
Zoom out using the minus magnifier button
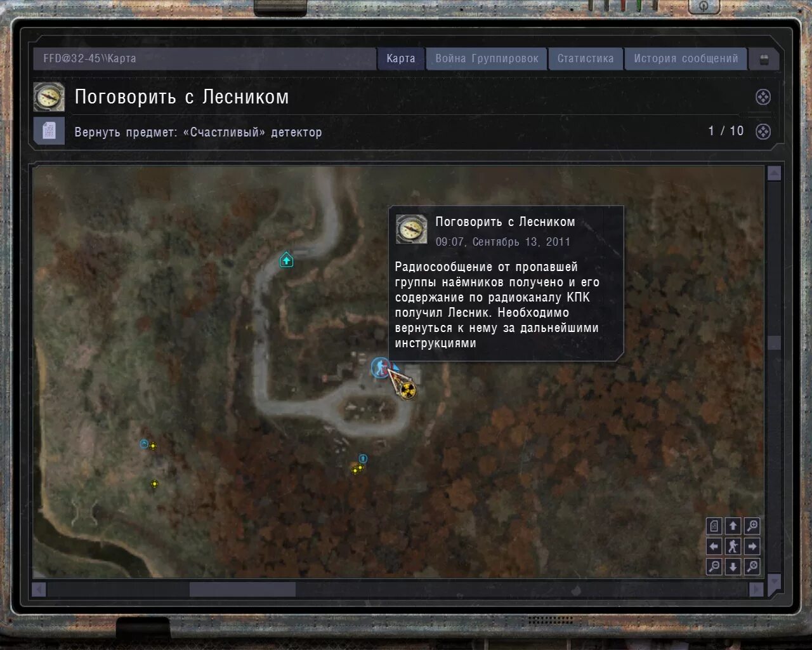(714, 567)
